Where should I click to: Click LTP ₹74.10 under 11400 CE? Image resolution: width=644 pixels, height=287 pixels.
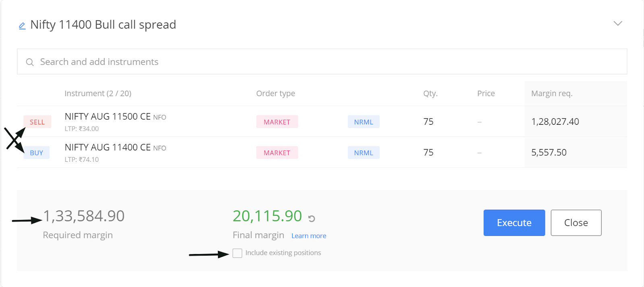[x=82, y=159]
